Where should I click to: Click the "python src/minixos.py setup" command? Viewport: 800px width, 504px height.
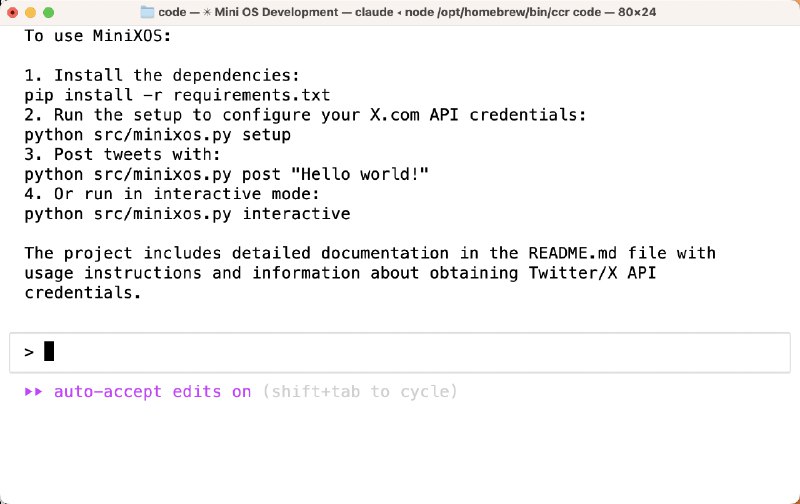tap(158, 135)
